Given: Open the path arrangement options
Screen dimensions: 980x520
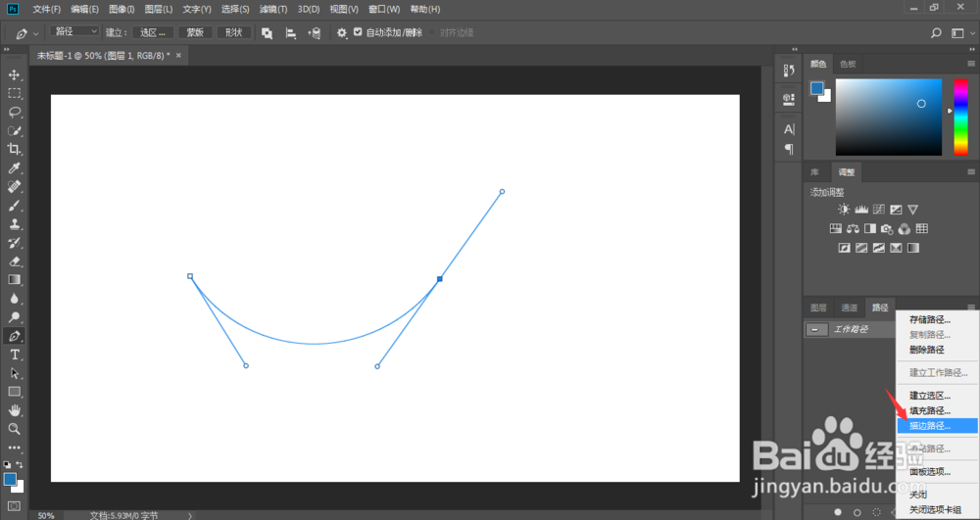Looking at the screenshot, I should [315, 33].
